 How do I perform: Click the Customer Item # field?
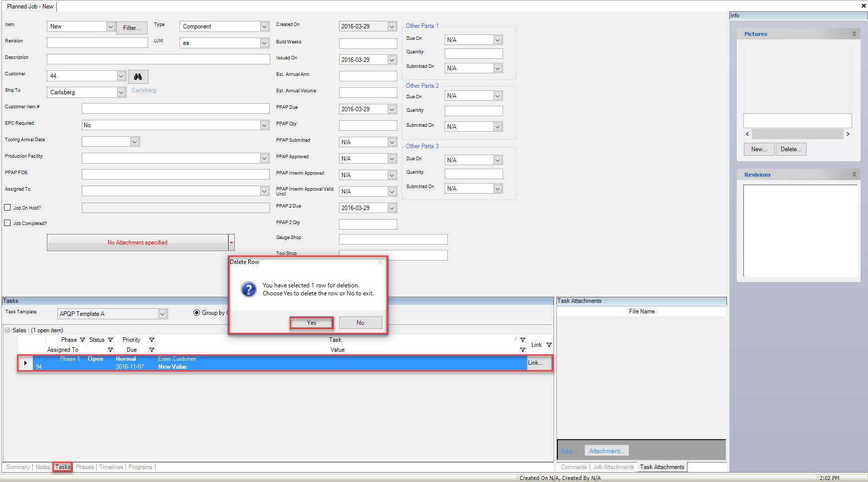[x=175, y=108]
